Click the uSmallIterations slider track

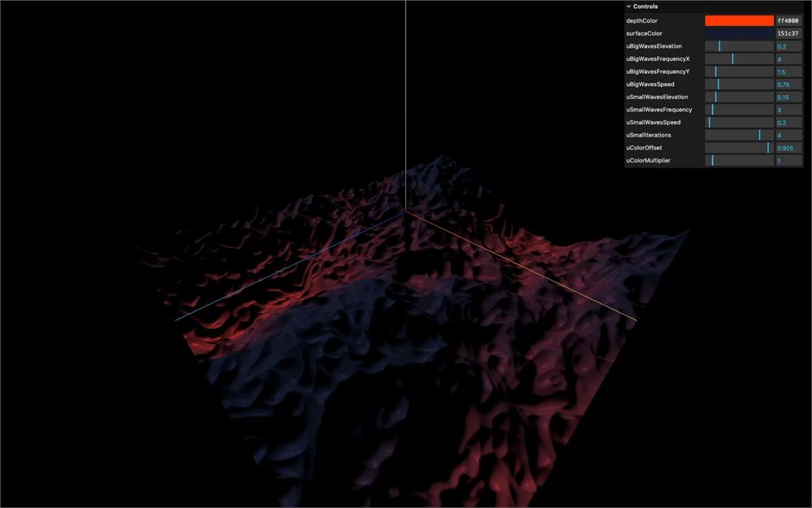[x=739, y=135]
